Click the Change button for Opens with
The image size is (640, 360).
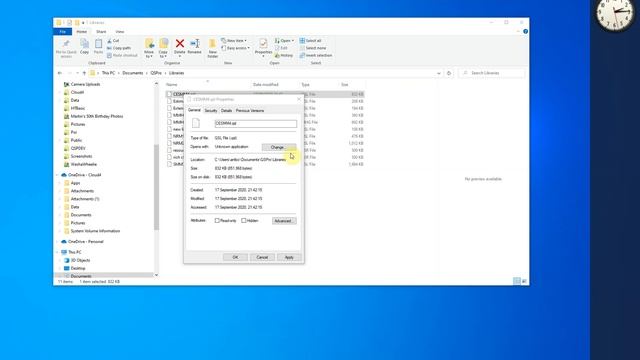(279, 147)
